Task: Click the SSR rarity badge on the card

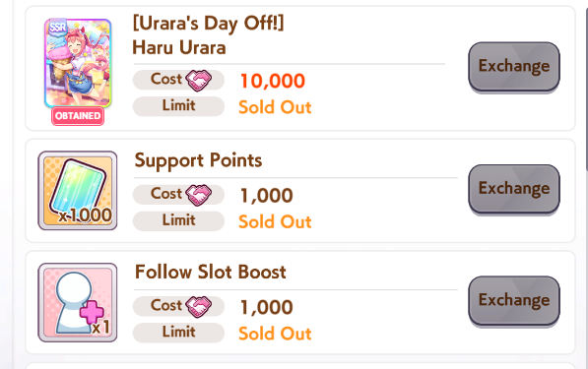Action: click(x=58, y=28)
